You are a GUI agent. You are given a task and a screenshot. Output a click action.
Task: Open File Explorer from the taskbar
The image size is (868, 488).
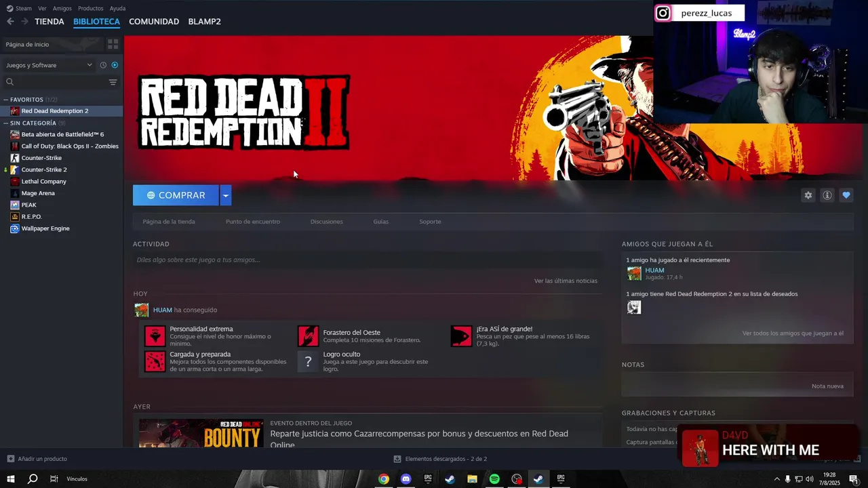click(472, 479)
